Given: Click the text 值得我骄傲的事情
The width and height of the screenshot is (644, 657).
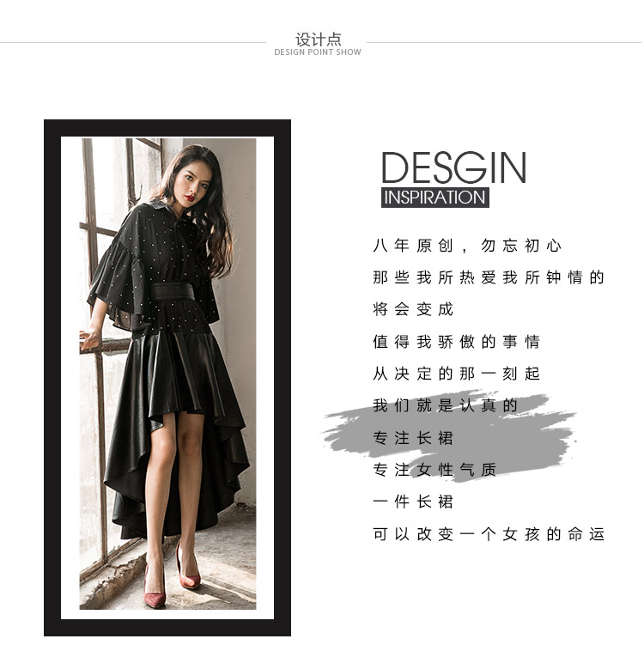Looking at the screenshot, I should tap(456, 342).
